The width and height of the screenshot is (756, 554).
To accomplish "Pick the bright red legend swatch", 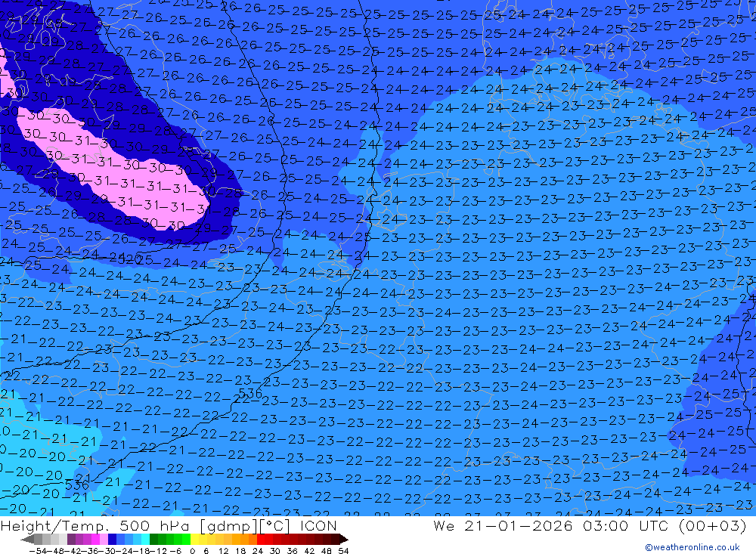I will [261, 540].
